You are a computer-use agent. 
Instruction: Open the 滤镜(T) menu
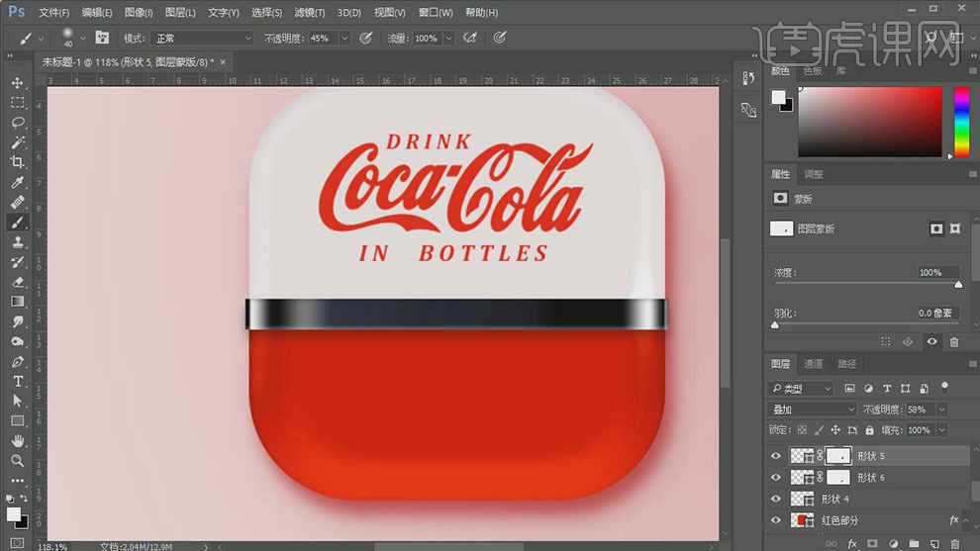(x=310, y=13)
